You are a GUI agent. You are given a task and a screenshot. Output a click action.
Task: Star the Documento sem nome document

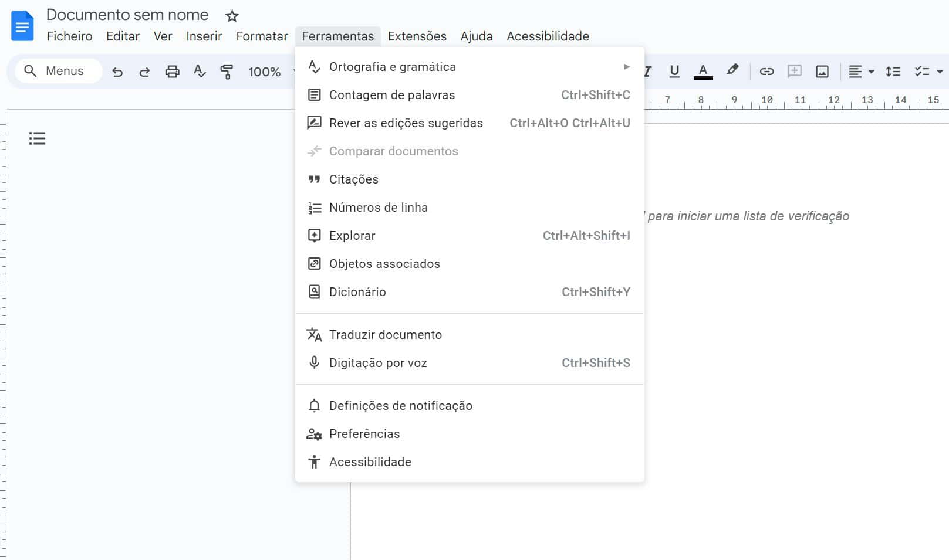pyautogui.click(x=232, y=15)
